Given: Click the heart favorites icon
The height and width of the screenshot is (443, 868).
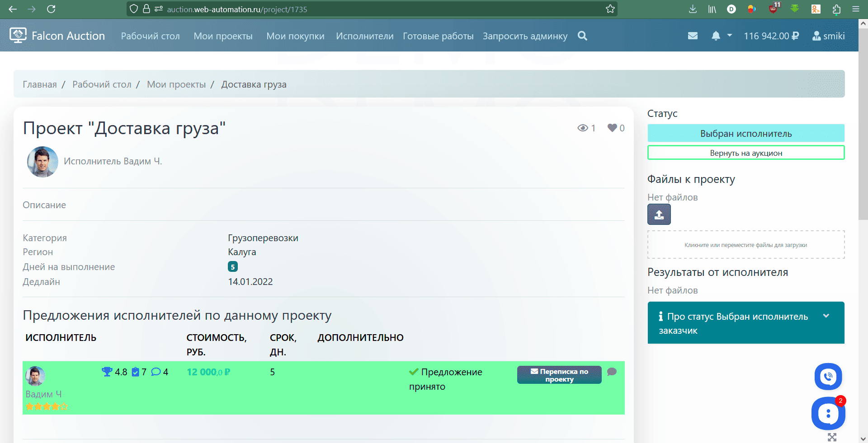Looking at the screenshot, I should pos(612,128).
